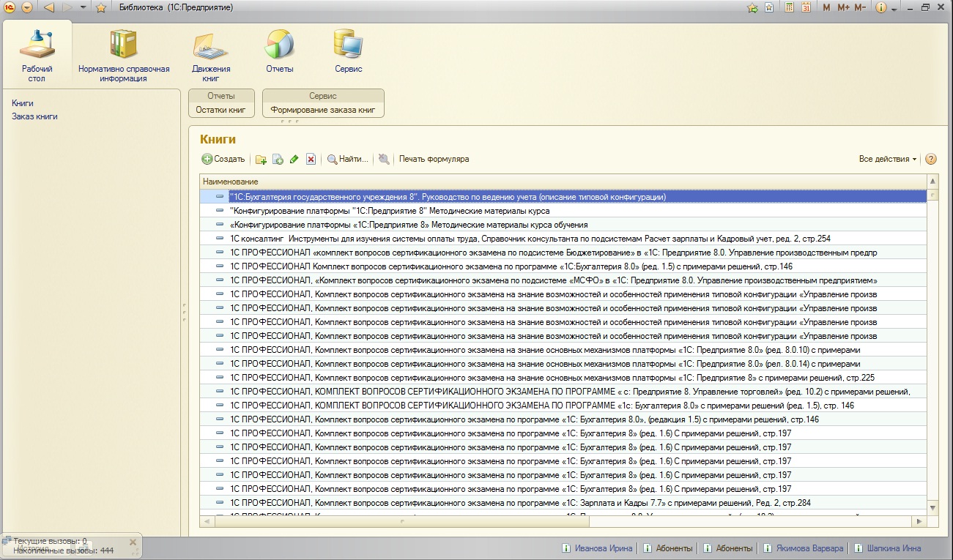Open the About info icon
The image size is (953, 560).
point(880,7)
